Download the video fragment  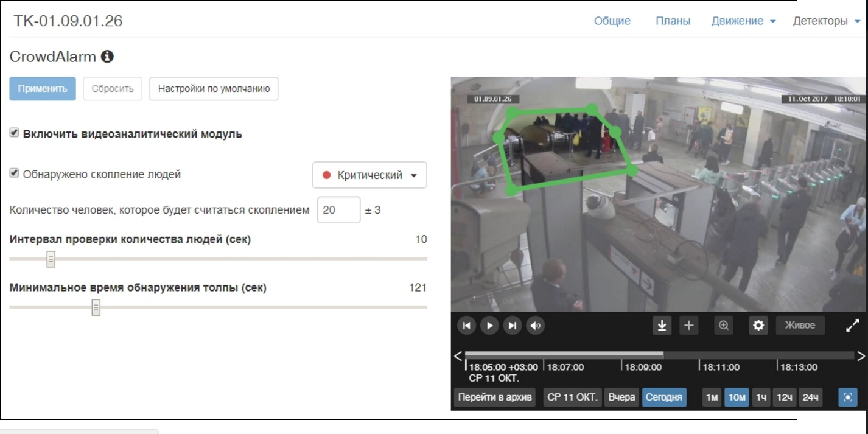pos(662,326)
